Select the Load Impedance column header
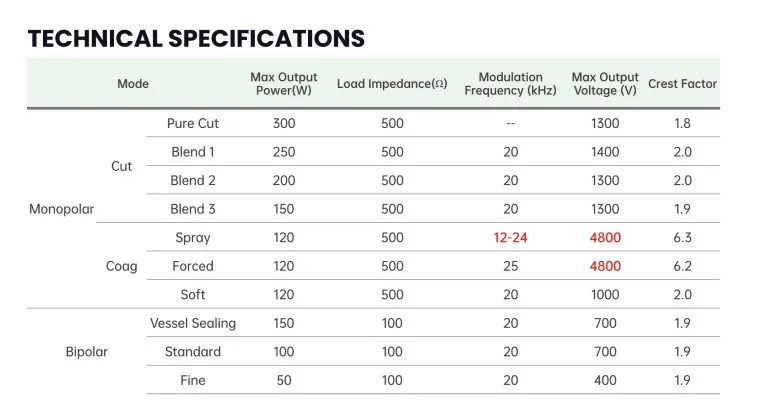 [392, 84]
